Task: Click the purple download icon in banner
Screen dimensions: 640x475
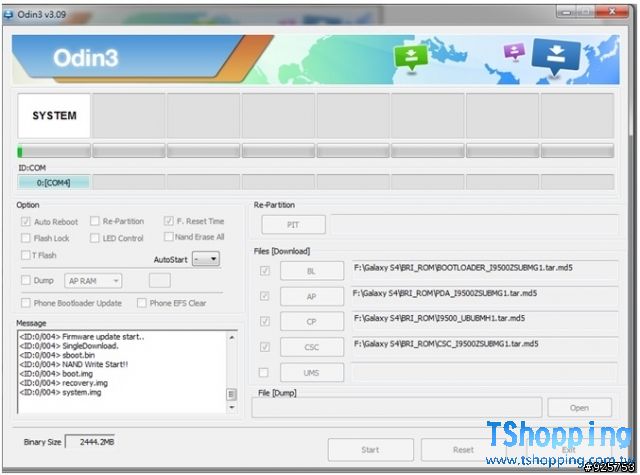Action: [514, 51]
